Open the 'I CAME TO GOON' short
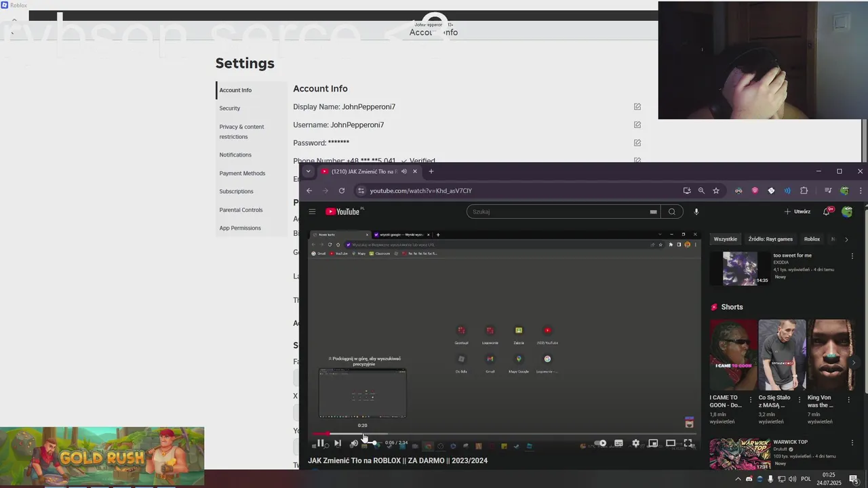 [733, 355]
